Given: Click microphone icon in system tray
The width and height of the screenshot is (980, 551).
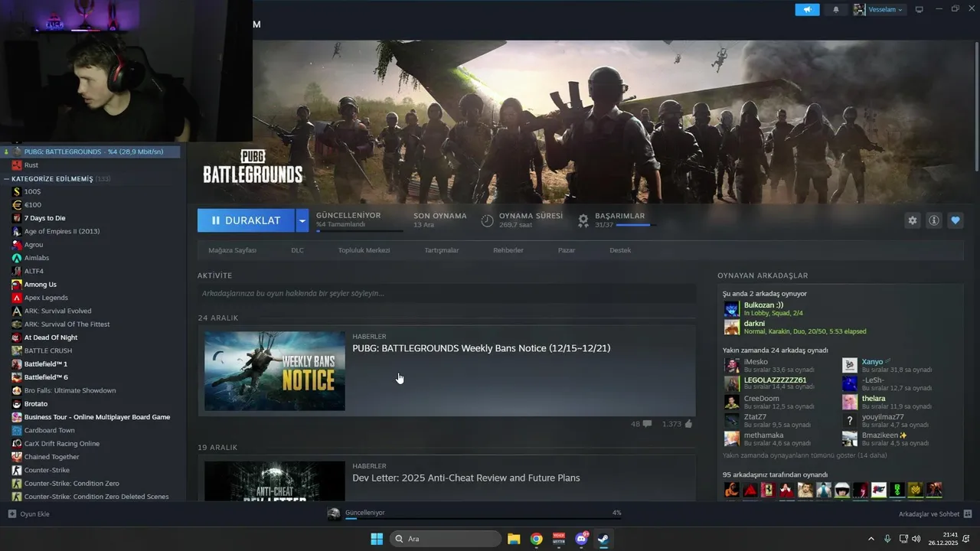Looking at the screenshot, I should click(x=887, y=539).
